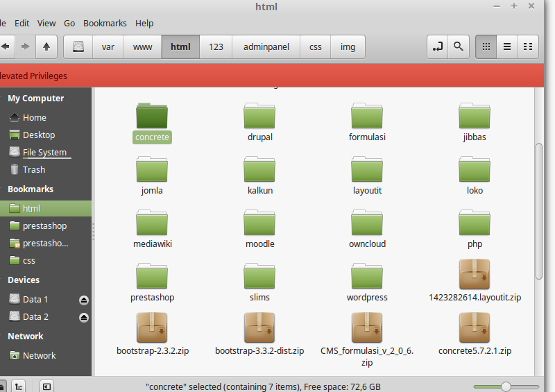Go back with the left arrow button

tap(6, 46)
